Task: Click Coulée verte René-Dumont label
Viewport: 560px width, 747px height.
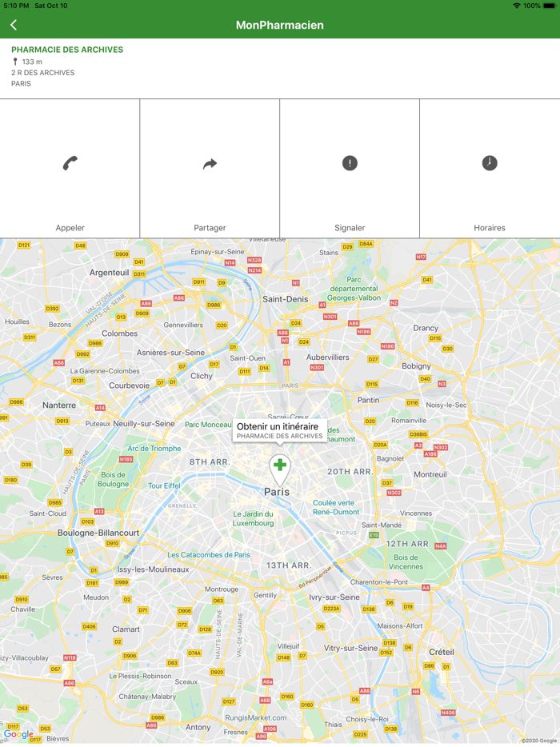Action: (x=336, y=507)
